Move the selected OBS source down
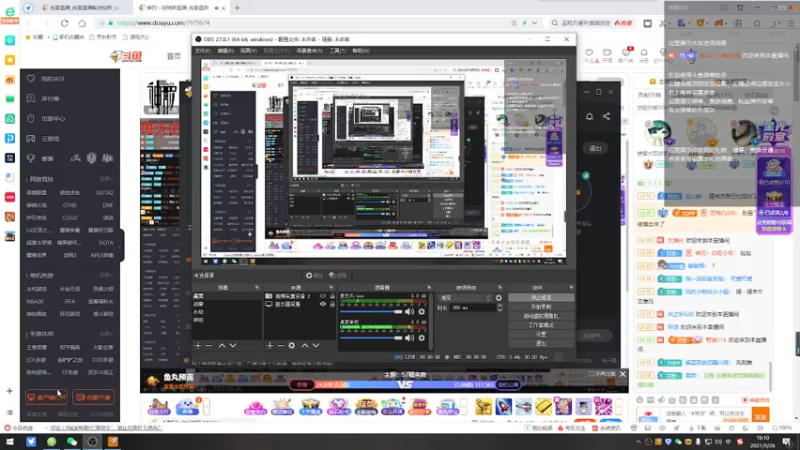This screenshot has height=450, width=800. 316,345
